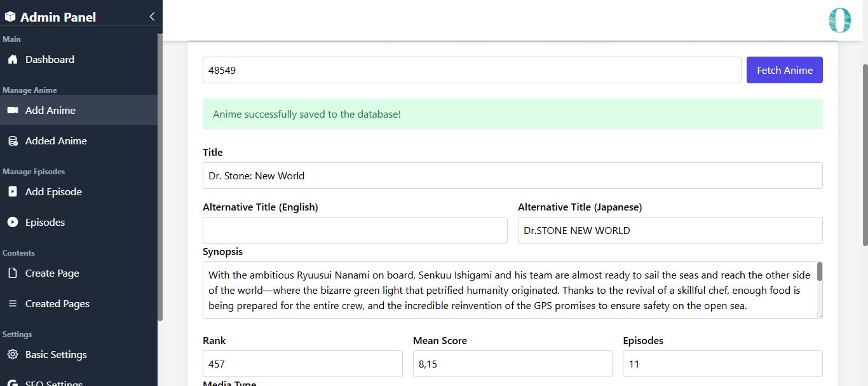Click the 'Anime successfully saved to the database!' message
868x386 pixels.
click(307, 114)
